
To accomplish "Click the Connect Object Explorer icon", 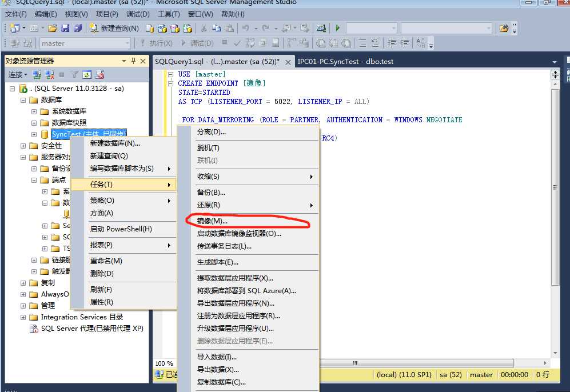I will (37, 74).
